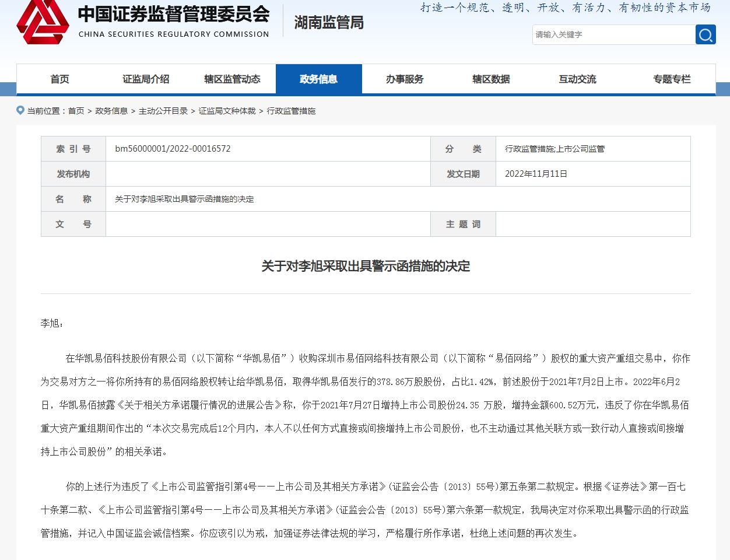Open the 首页 navigation tab
Image resolution: width=730 pixels, height=560 pixels.
[x=59, y=79]
